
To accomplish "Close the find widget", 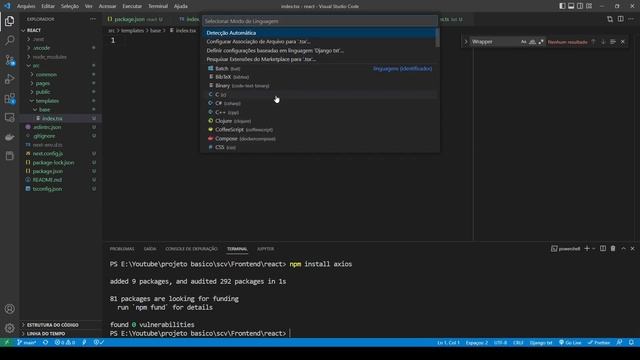I will click(x=622, y=42).
